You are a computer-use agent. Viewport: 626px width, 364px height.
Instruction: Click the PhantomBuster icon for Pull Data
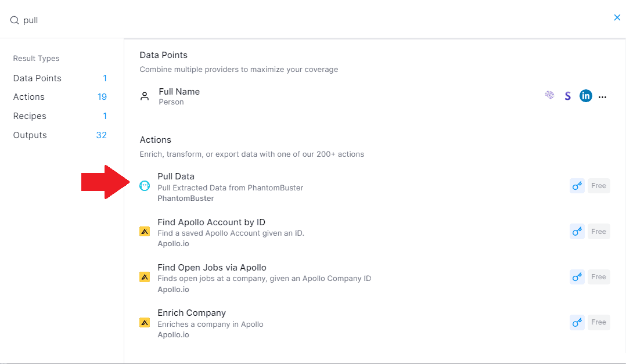(x=145, y=186)
